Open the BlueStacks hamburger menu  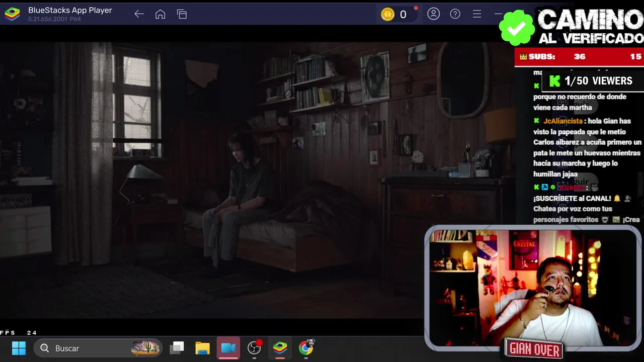[476, 14]
